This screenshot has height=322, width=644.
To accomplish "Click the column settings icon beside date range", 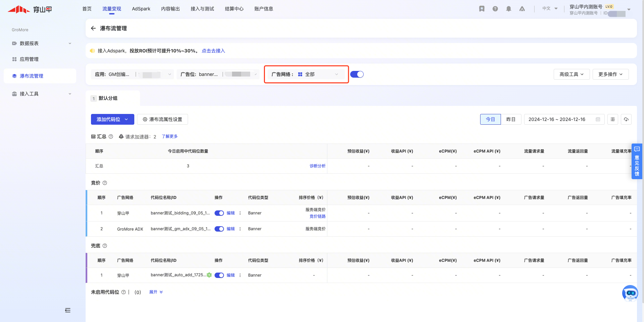I will click(x=612, y=119).
